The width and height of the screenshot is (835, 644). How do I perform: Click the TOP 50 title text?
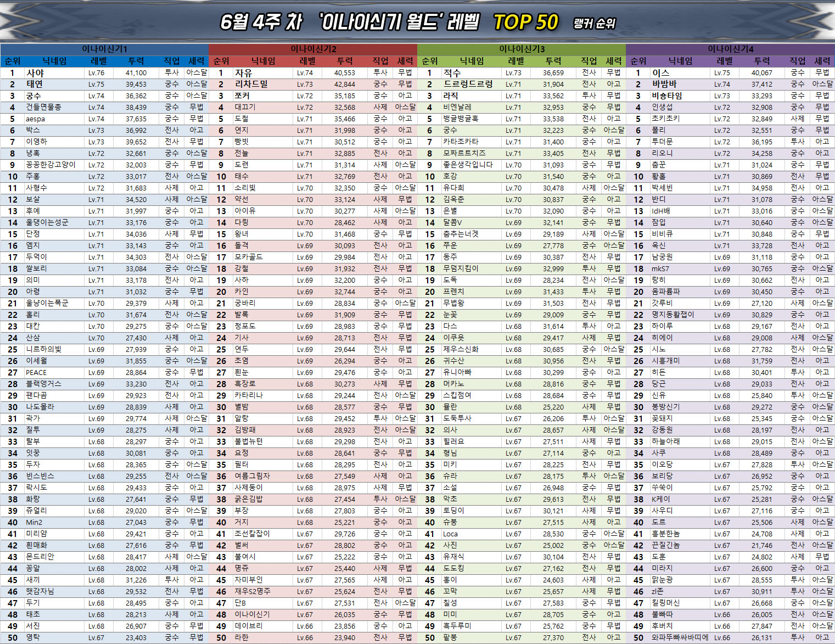coord(525,22)
